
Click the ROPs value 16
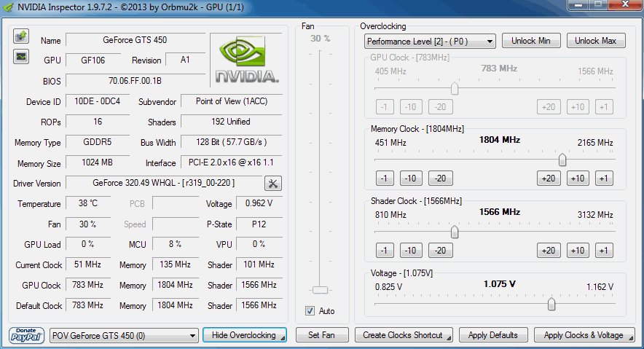tap(98, 122)
